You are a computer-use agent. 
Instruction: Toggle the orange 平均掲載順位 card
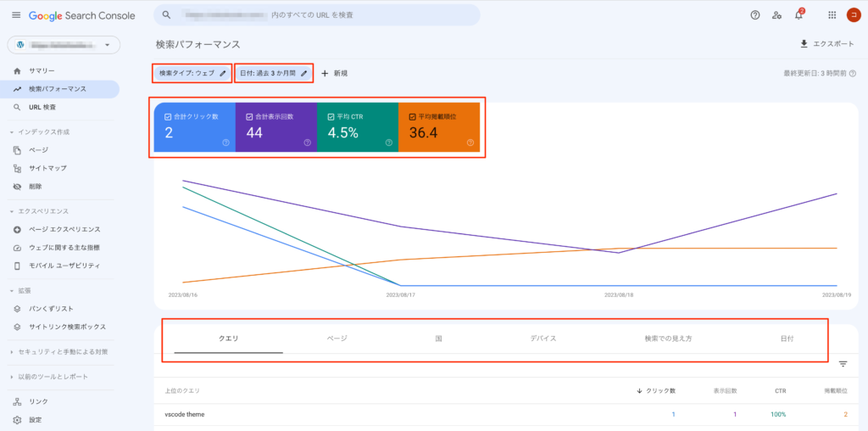(439, 127)
